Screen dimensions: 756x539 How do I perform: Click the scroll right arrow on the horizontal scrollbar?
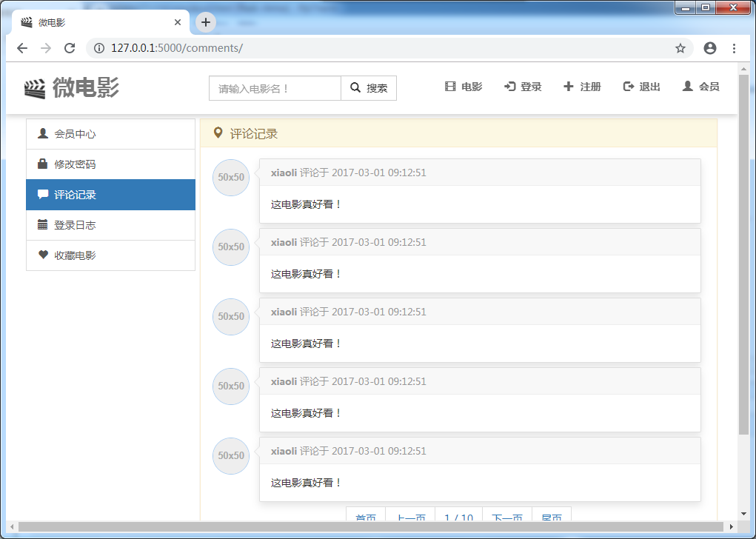tap(732, 527)
